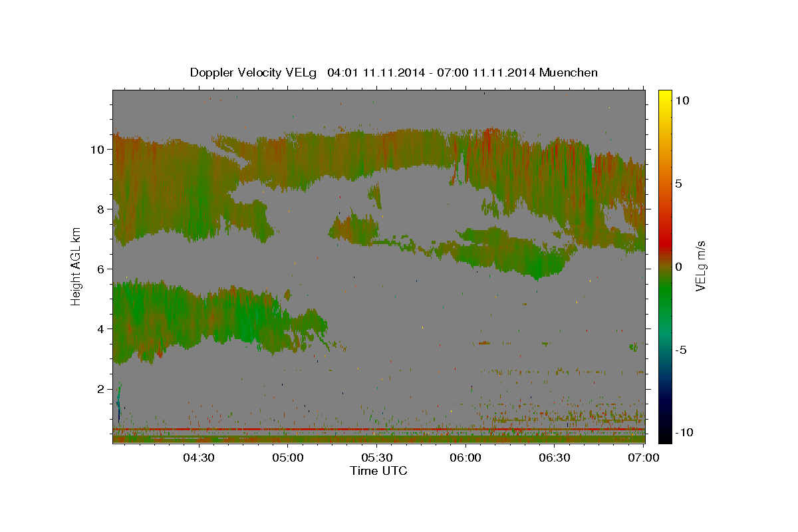Click the 07:00 time axis label
The image size is (798, 532).
pyautogui.click(x=644, y=458)
